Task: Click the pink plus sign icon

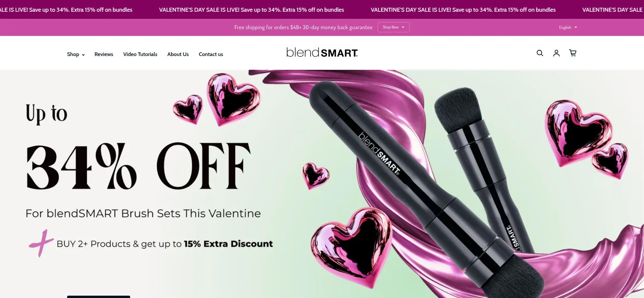Action: tap(41, 243)
